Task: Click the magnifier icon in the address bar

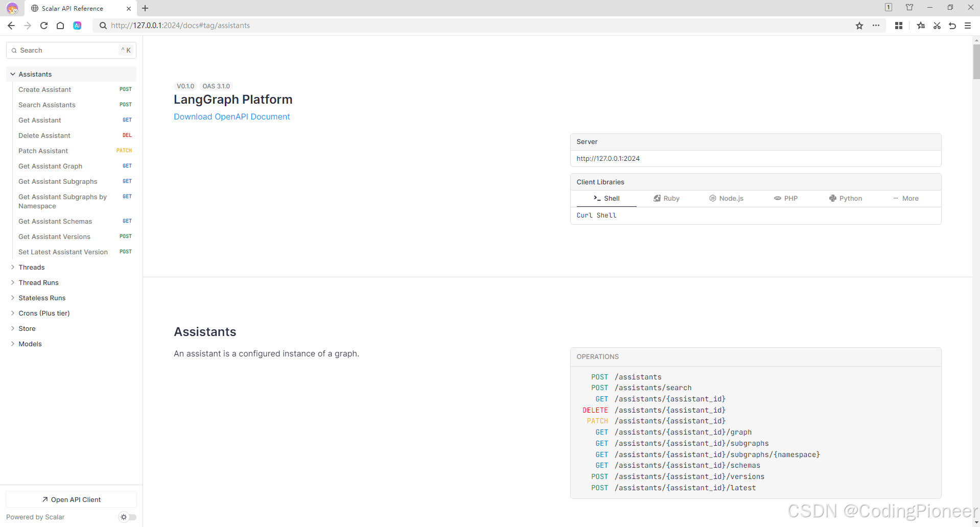Action: pos(103,26)
